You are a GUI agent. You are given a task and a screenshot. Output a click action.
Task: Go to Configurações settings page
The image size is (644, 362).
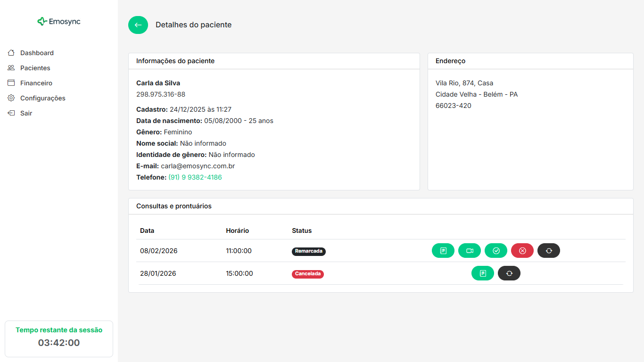point(42,98)
